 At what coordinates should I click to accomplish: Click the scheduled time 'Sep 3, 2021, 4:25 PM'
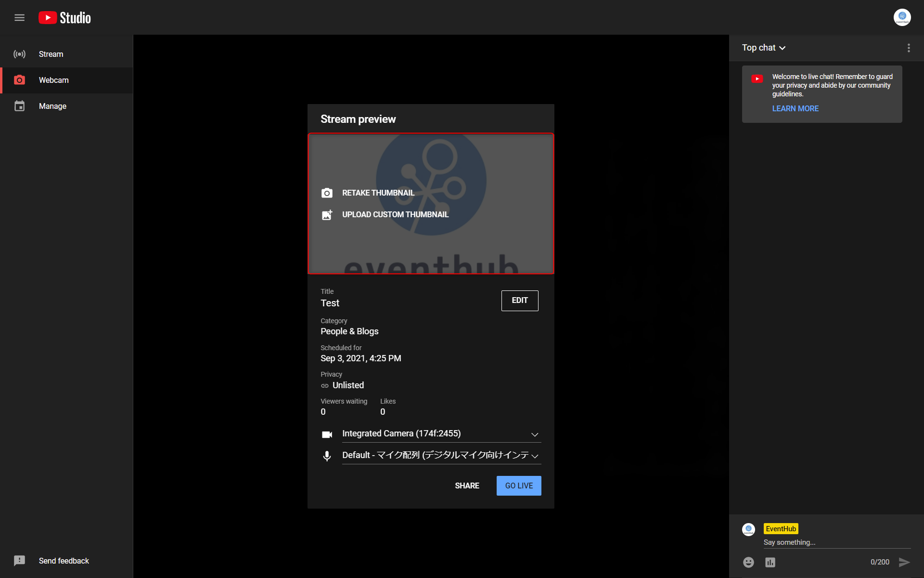(x=360, y=358)
